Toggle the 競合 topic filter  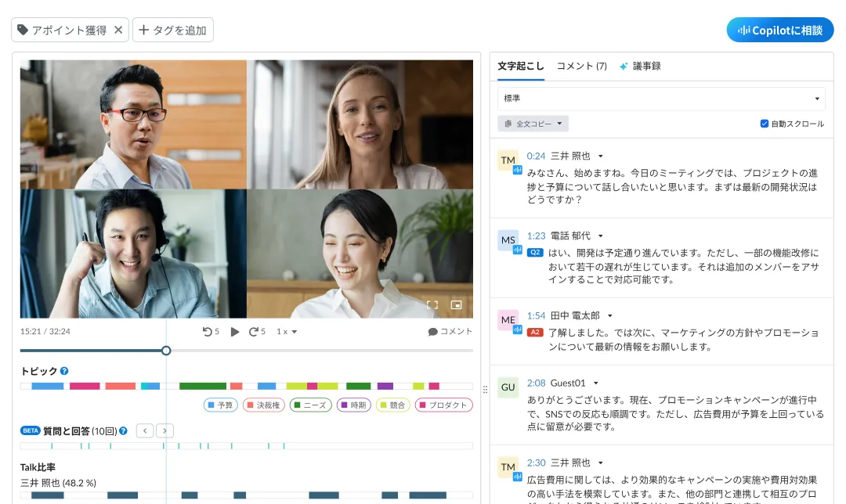coord(393,405)
